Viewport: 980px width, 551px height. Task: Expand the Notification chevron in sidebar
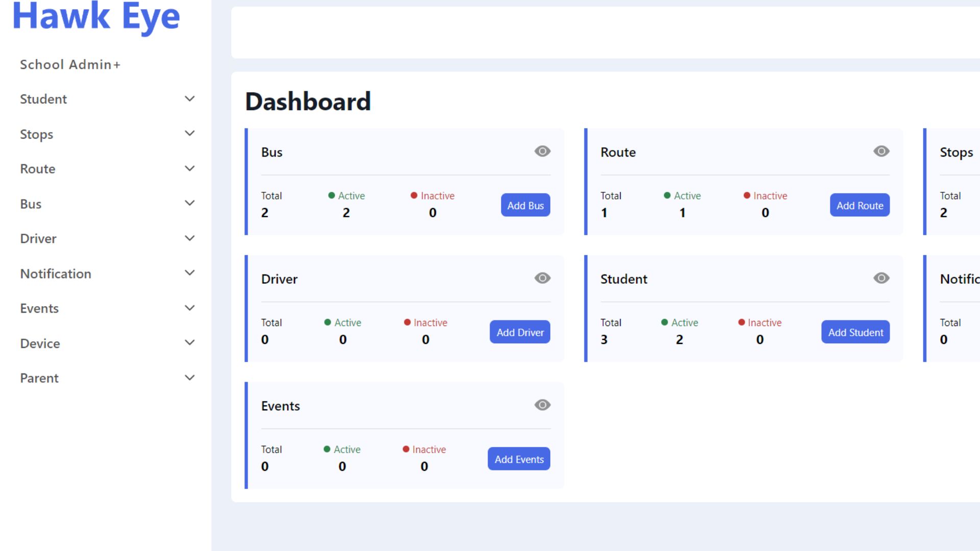click(189, 273)
